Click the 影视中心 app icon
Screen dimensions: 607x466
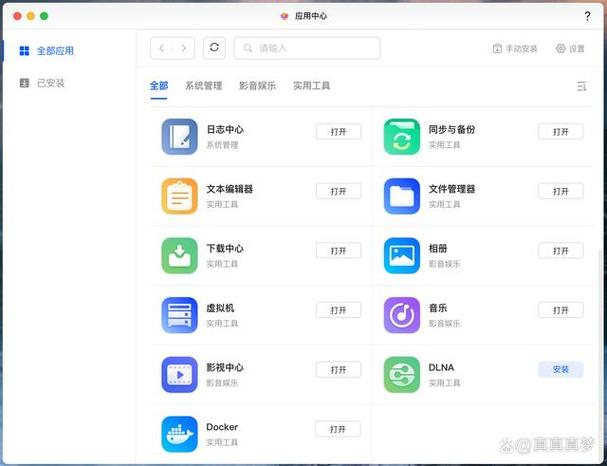(x=179, y=375)
